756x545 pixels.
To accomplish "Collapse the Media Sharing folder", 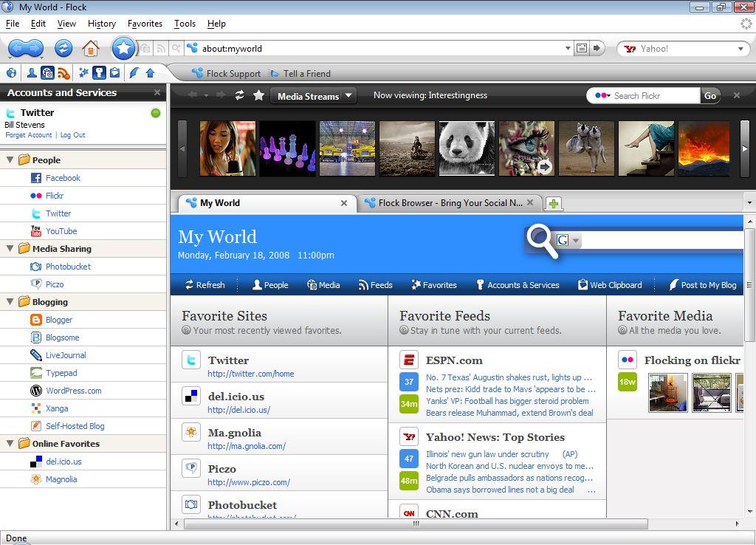I will point(10,248).
